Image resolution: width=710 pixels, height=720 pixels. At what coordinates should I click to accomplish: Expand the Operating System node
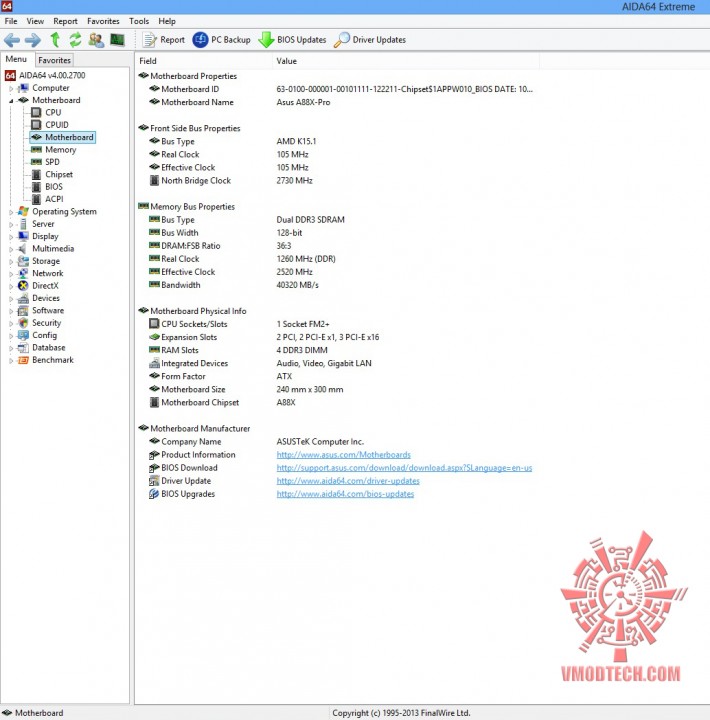(11, 212)
